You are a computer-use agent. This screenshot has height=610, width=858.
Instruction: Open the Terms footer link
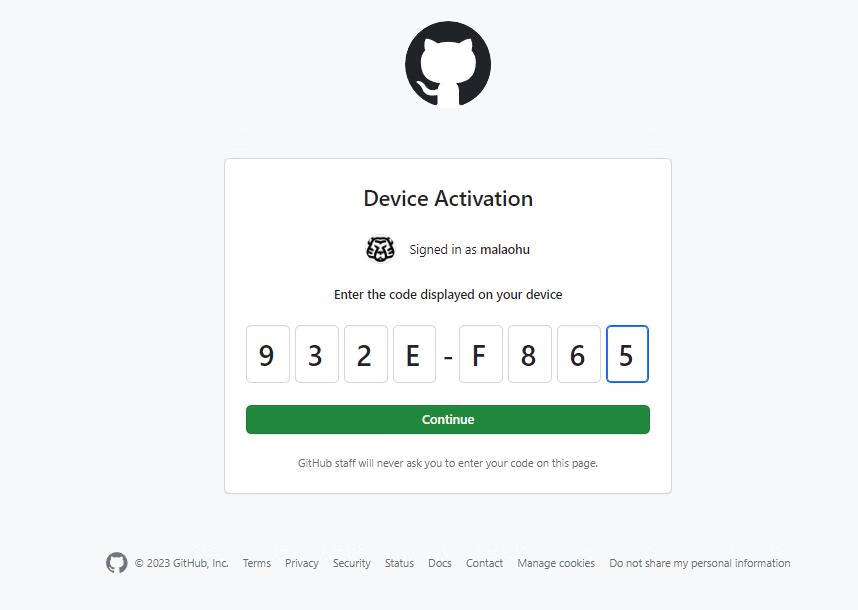(257, 563)
